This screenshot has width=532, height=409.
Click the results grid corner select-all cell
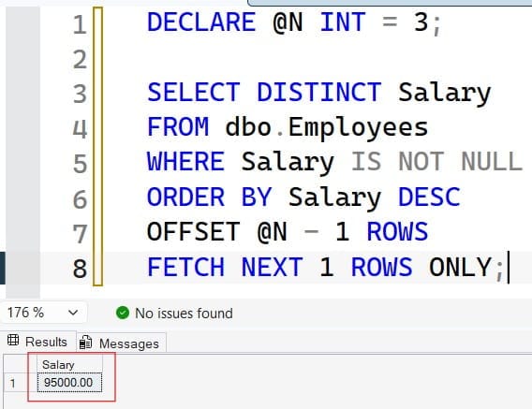pyautogui.click(x=20, y=365)
